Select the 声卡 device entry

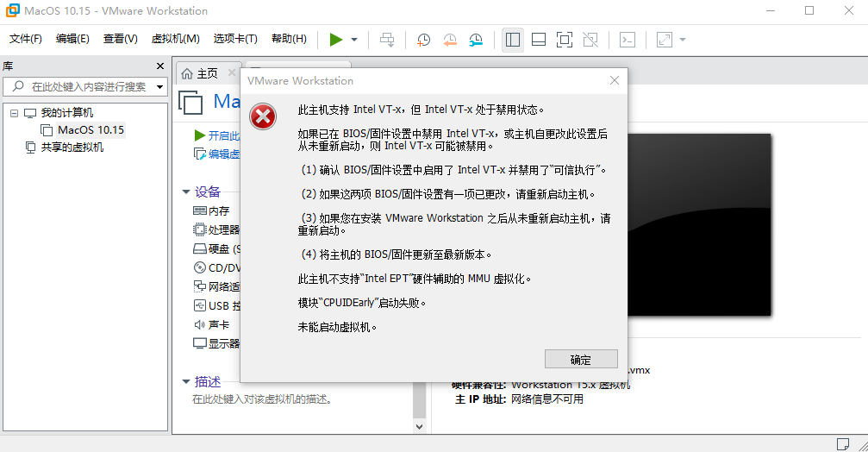211,324
